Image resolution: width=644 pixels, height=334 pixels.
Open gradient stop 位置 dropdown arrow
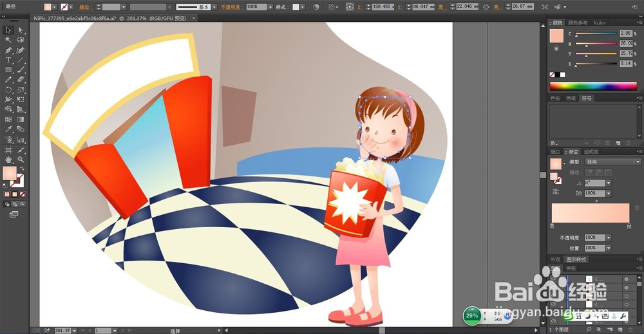(609, 248)
